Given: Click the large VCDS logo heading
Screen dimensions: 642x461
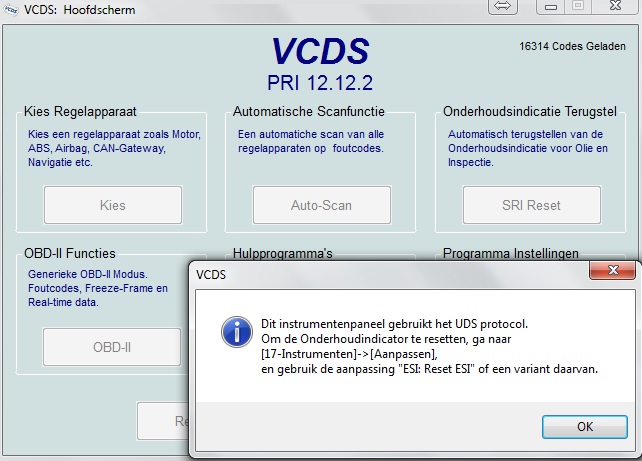Looking at the screenshot, I should 321,51.
